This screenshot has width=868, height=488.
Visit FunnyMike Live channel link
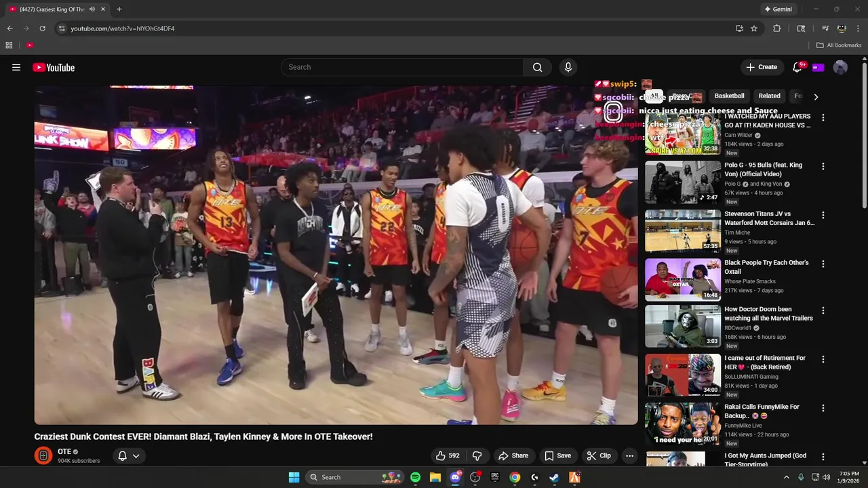(743, 426)
